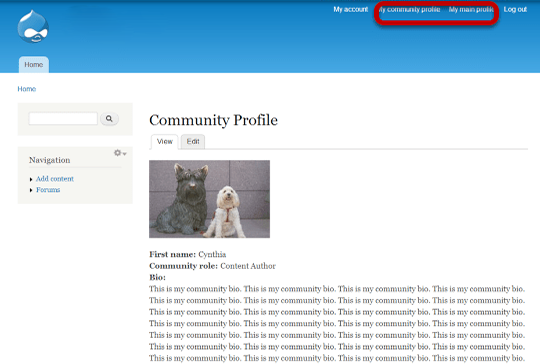540x364 pixels.
Task: Click the name value Cynthia
Action: (x=212, y=254)
